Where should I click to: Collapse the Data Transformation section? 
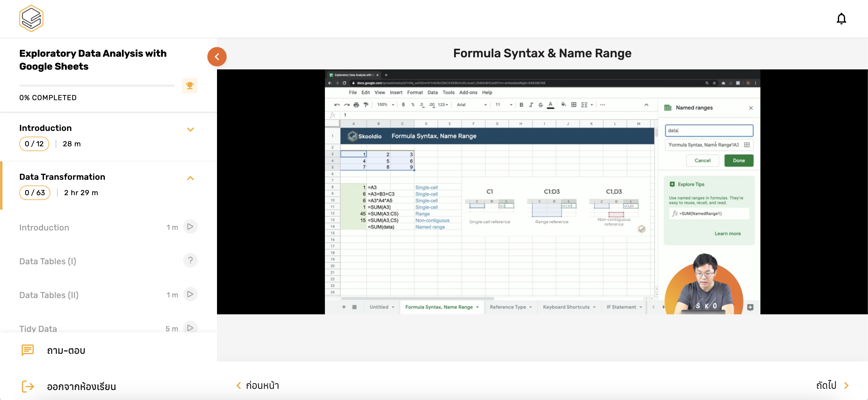tap(190, 178)
